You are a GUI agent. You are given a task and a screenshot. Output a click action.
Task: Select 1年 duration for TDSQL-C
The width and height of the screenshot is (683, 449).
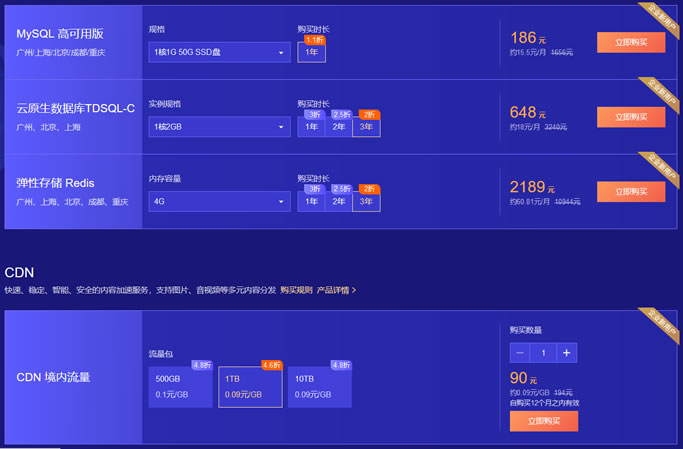[x=312, y=127]
